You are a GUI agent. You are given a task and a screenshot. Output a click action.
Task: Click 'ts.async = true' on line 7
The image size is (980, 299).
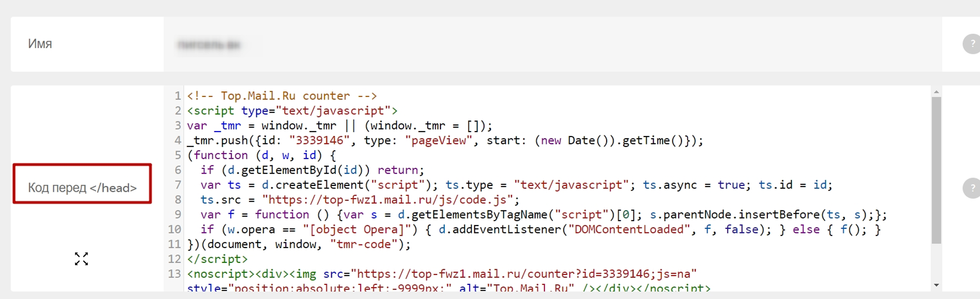coord(694,185)
